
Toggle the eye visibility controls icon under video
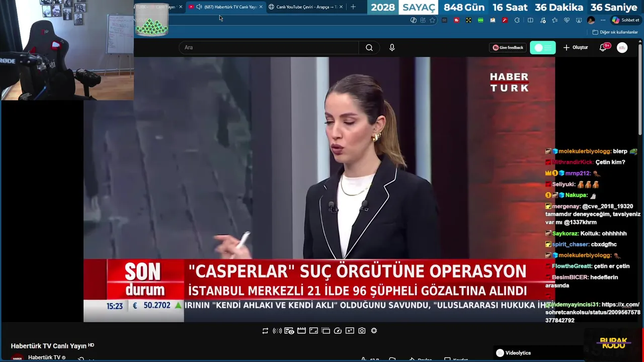point(289,331)
